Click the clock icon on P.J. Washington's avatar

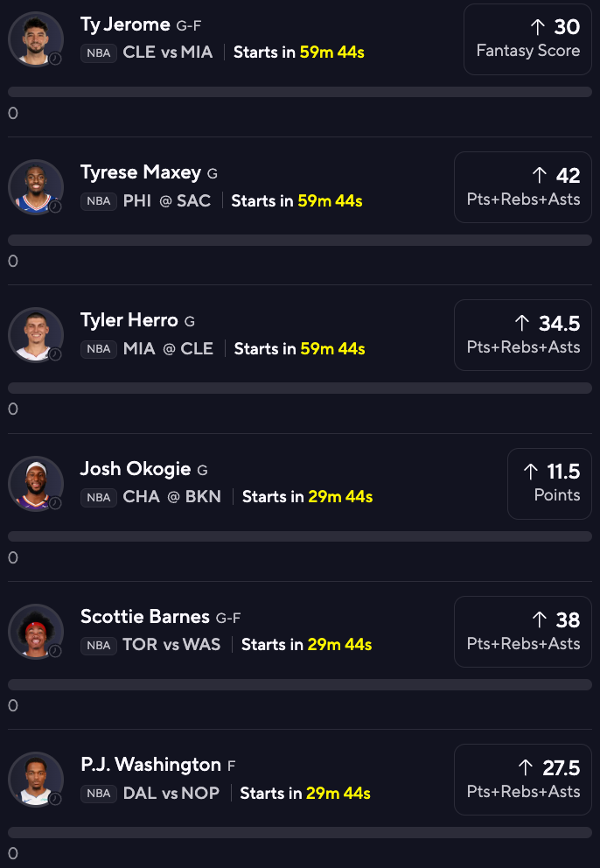55,799
